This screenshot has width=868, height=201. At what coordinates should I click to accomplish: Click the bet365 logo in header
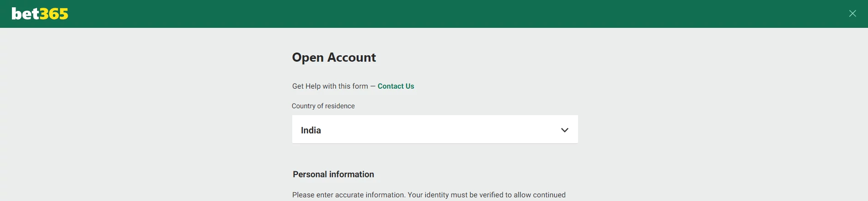[40, 14]
